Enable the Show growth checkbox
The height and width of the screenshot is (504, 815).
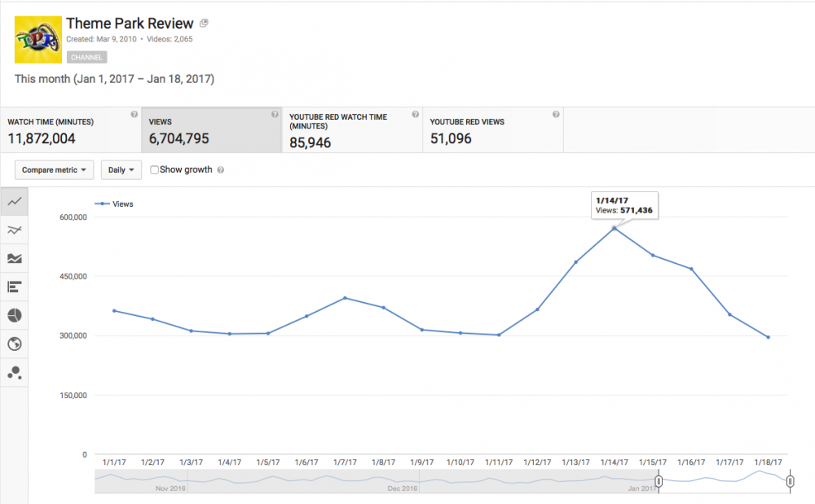click(155, 170)
